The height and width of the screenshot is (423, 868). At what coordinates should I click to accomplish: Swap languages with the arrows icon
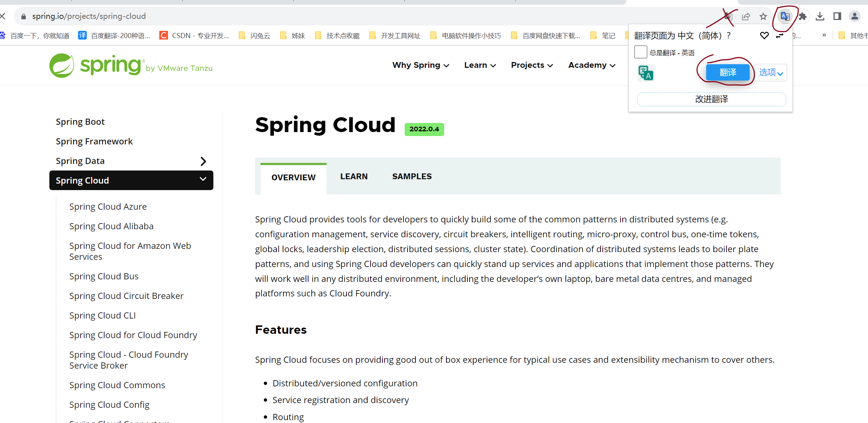coord(779,36)
